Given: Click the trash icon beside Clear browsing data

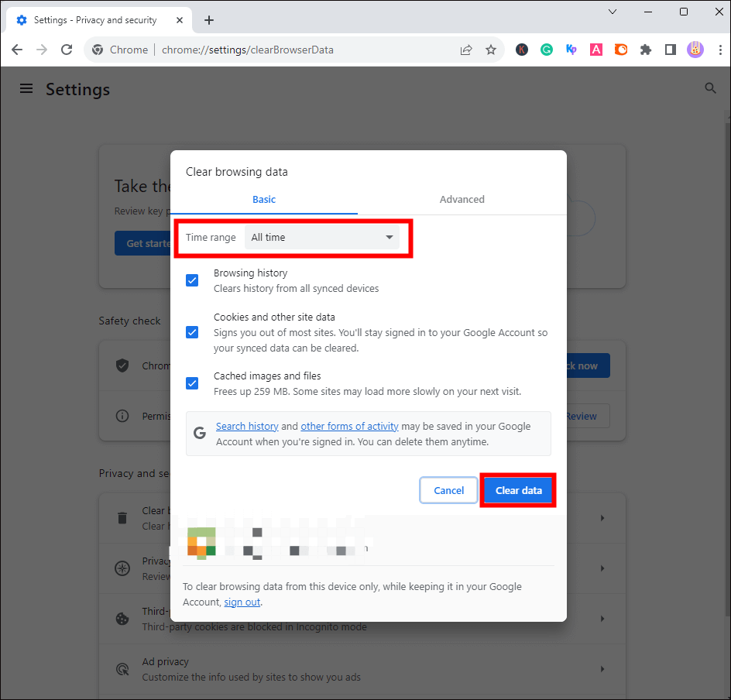Looking at the screenshot, I should click(x=122, y=518).
